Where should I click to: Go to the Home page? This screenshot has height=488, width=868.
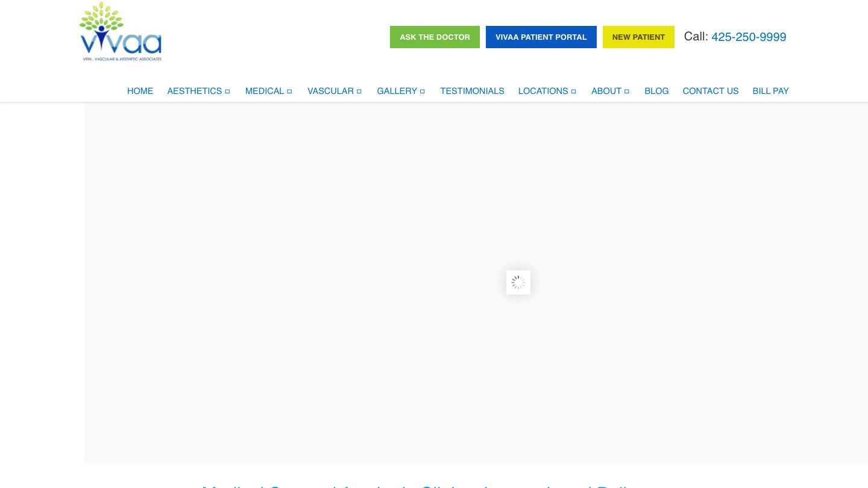point(140,91)
